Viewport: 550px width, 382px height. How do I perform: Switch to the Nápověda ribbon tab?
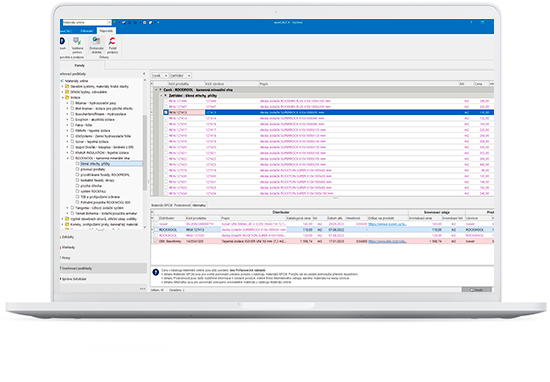pyautogui.click(x=106, y=31)
